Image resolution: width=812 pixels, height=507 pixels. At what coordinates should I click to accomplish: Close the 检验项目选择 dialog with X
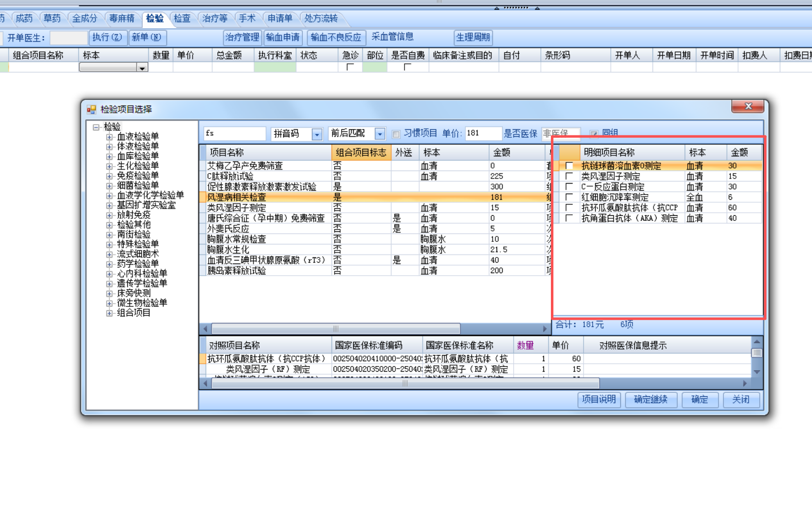[x=748, y=106]
